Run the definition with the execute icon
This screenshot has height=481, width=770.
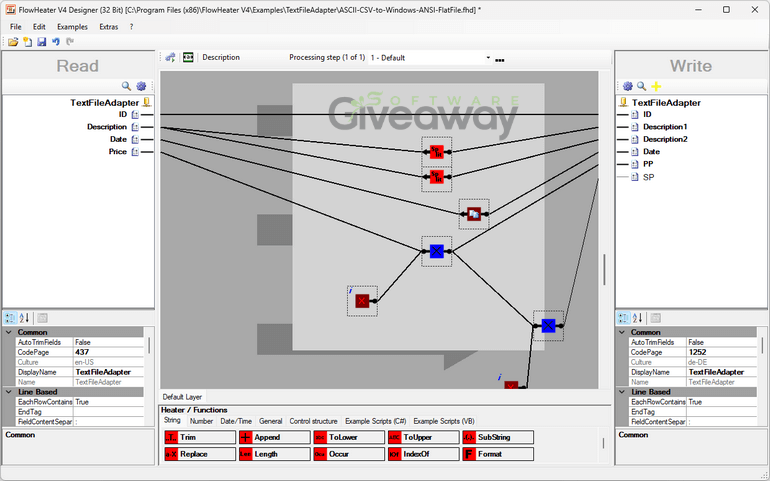[x=170, y=57]
